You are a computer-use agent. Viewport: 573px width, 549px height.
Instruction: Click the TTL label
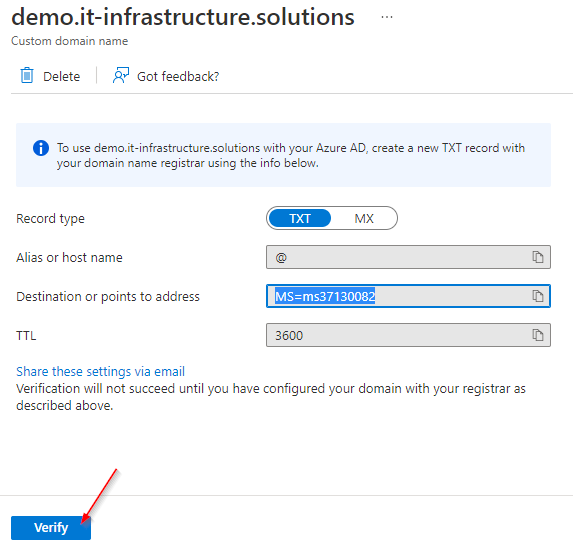[x=26, y=336]
